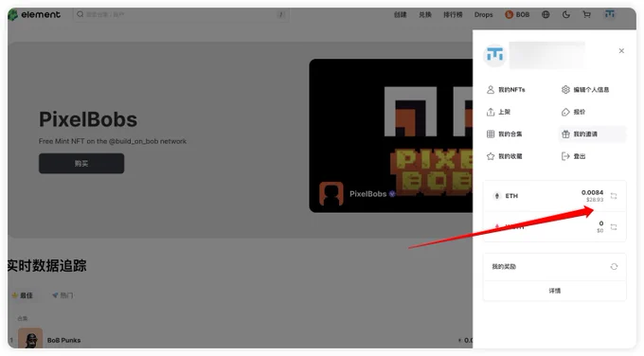Click the PixelBobs heading

tap(88, 119)
